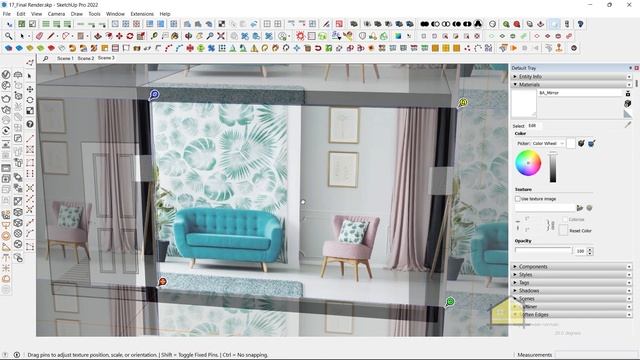This screenshot has width=640, height=360.
Task: Toggle the Colorize checkbox
Action: (x=565, y=219)
